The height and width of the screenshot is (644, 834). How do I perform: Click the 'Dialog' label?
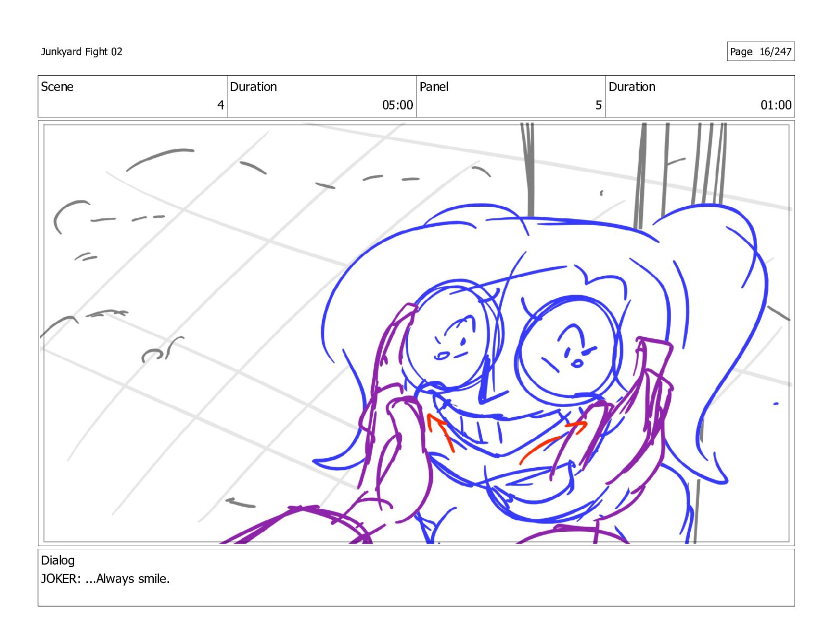[x=58, y=560]
